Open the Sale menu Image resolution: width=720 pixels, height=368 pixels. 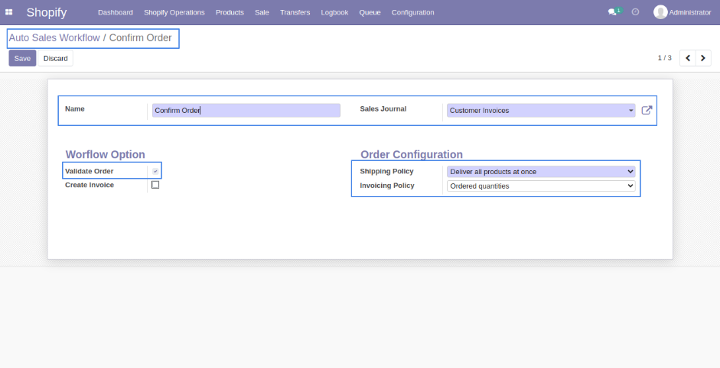[262, 12]
